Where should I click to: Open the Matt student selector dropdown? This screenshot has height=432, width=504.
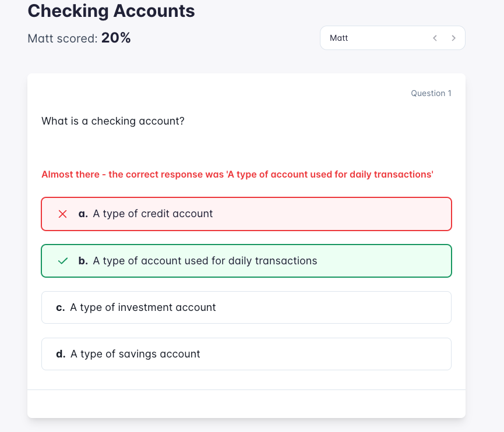373,38
